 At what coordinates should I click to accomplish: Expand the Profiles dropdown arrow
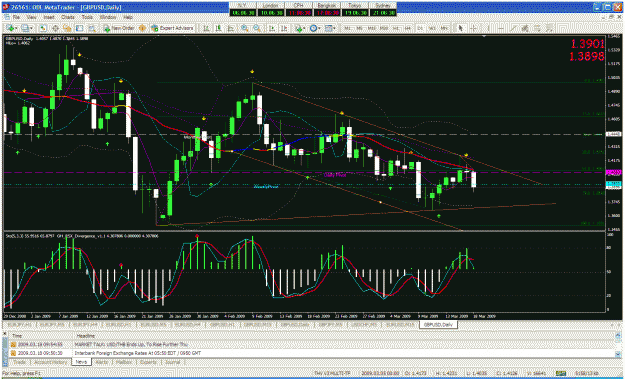tap(31, 28)
